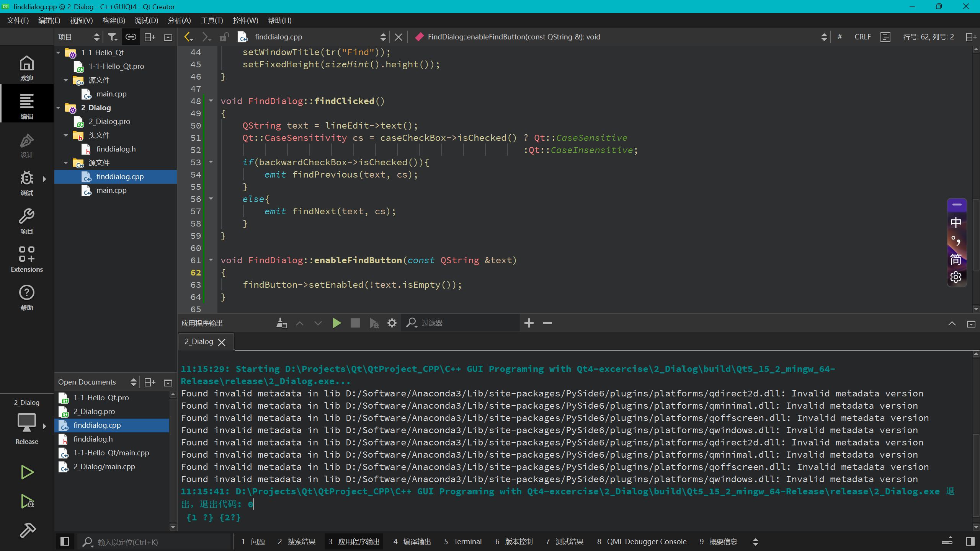
Task: Stop the running application
Action: (354, 323)
